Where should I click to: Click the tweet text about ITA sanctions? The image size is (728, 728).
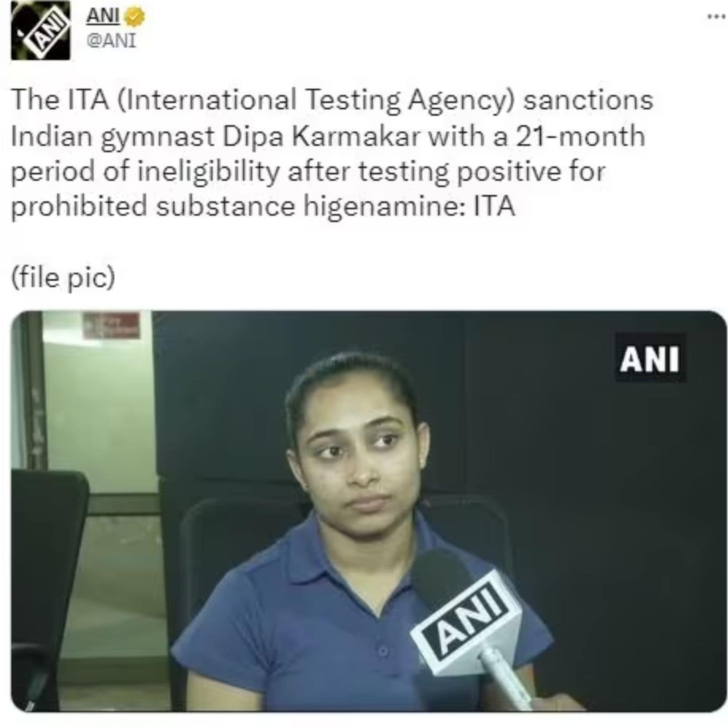(332, 152)
